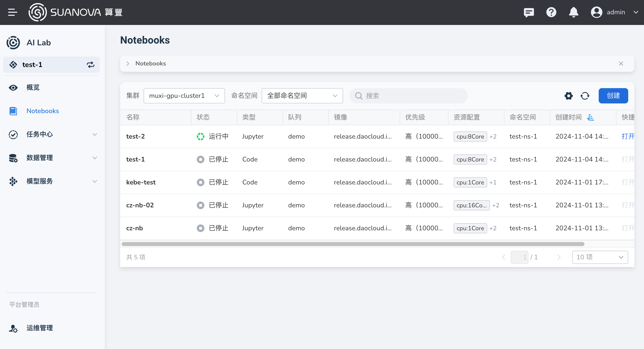
Task: Expand the admin account dropdown arrow
Action: pyautogui.click(x=636, y=12)
